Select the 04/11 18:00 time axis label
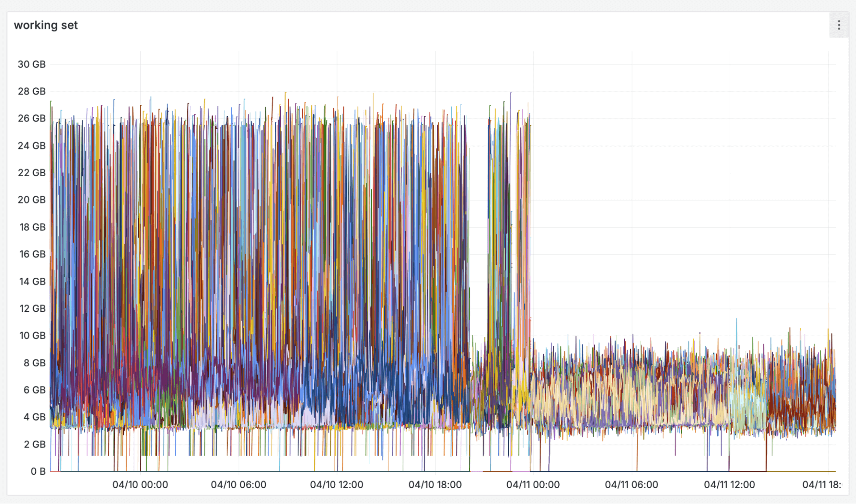Screen dimensions: 856x504 coord(828,485)
